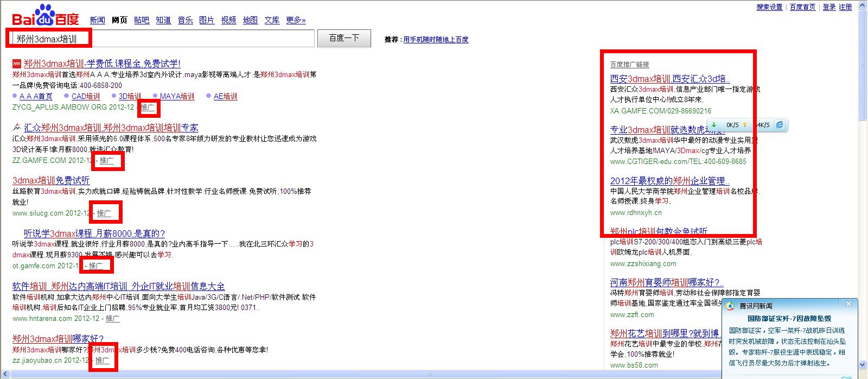Viewport: 868px width, 379px height.
Task: Switch to the 新闻 tab
Action: 97,20
